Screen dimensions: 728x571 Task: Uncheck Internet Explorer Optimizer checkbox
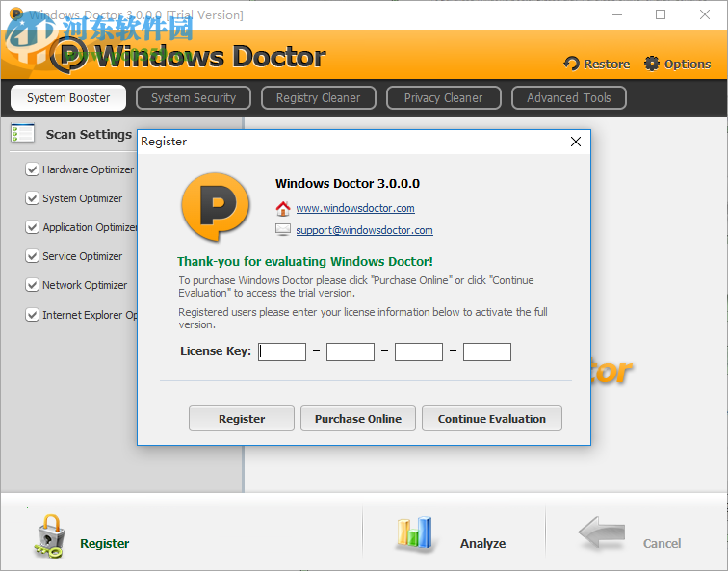pos(32,315)
